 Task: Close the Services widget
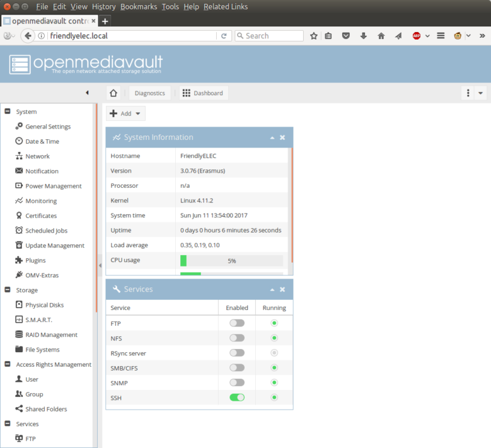283,290
